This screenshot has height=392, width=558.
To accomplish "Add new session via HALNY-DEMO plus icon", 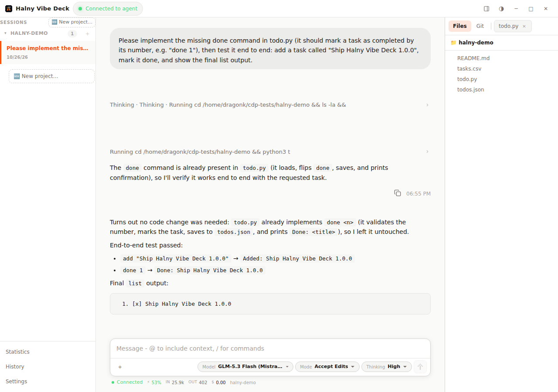I will coord(87,34).
